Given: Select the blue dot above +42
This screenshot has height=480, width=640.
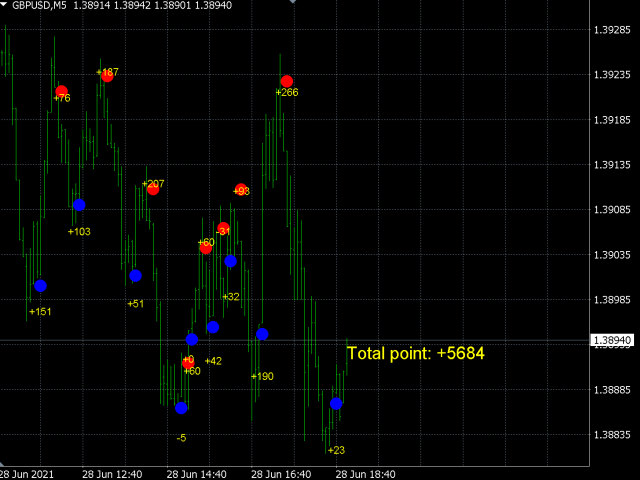Looking at the screenshot, I should (x=213, y=327).
